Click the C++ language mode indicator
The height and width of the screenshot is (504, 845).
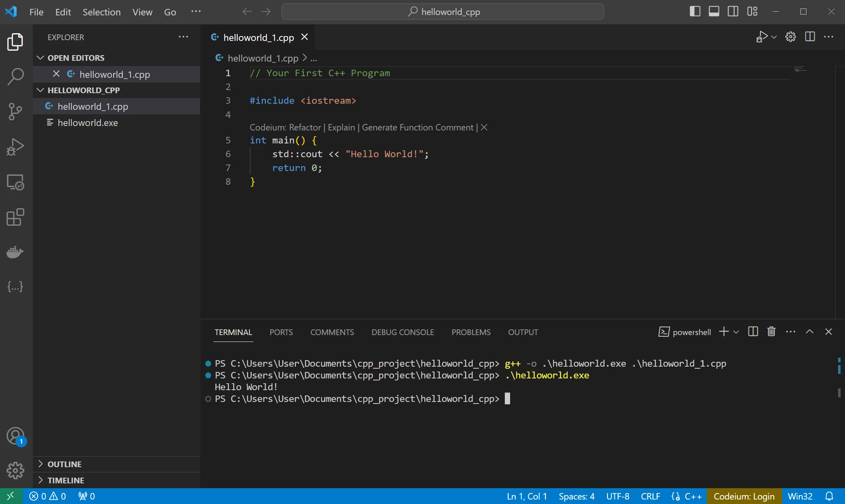[693, 496]
